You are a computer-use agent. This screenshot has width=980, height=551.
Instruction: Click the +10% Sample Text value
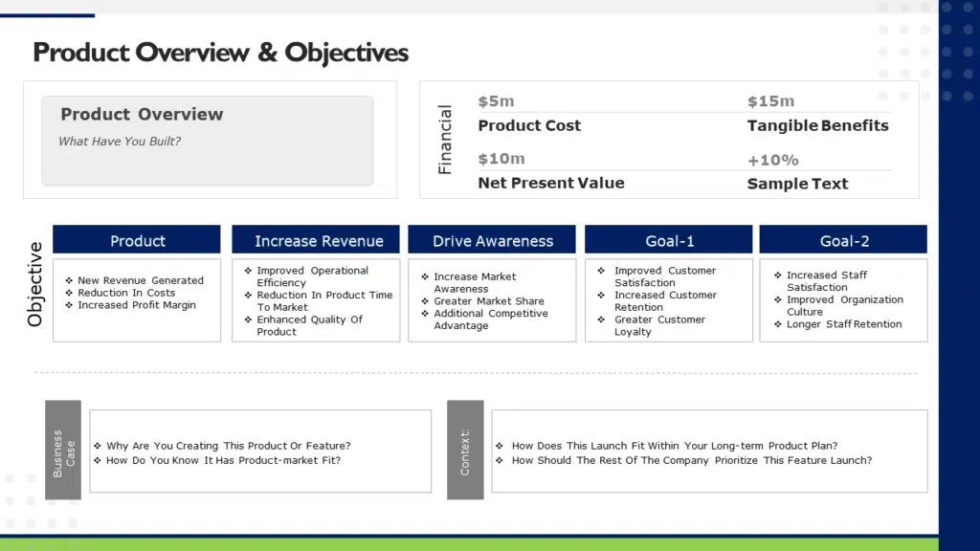tap(772, 160)
